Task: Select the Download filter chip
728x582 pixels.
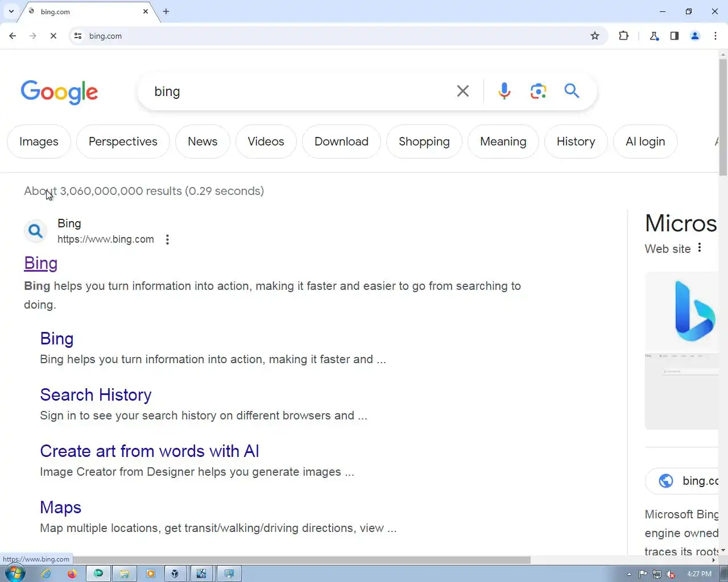Action: (341, 142)
